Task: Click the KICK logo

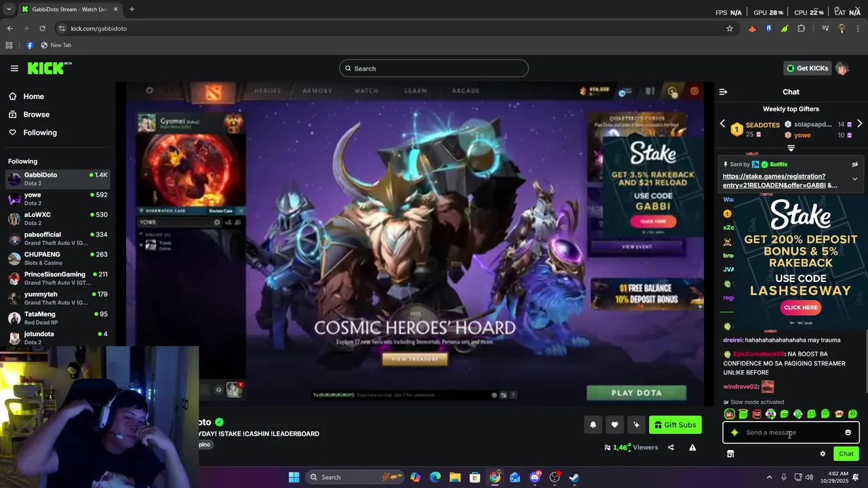Action: click(x=50, y=68)
